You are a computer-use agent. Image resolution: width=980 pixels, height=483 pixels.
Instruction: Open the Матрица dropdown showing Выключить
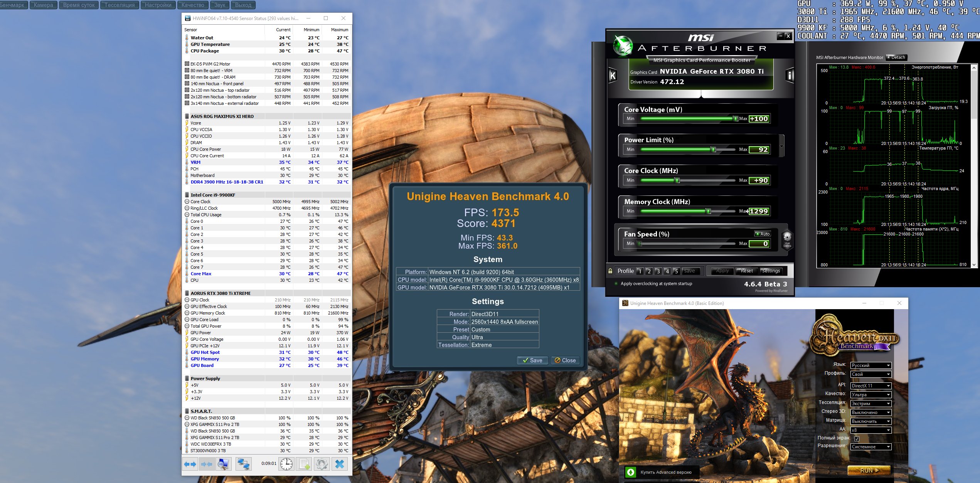click(871, 421)
